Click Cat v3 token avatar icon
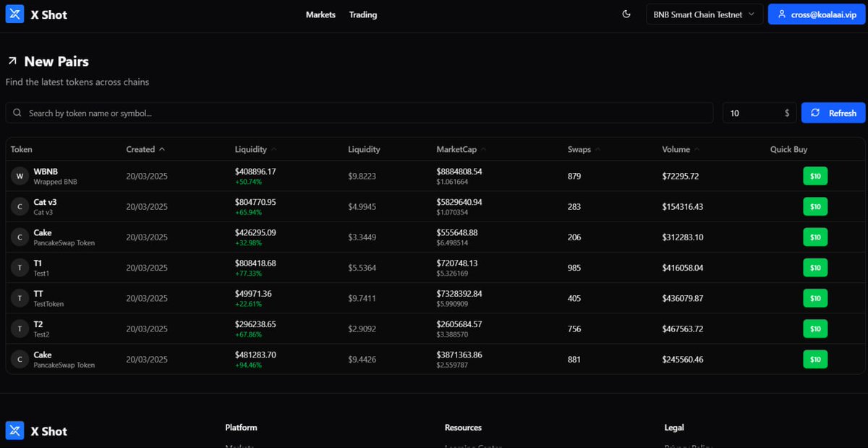This screenshot has width=868, height=448. [20, 206]
